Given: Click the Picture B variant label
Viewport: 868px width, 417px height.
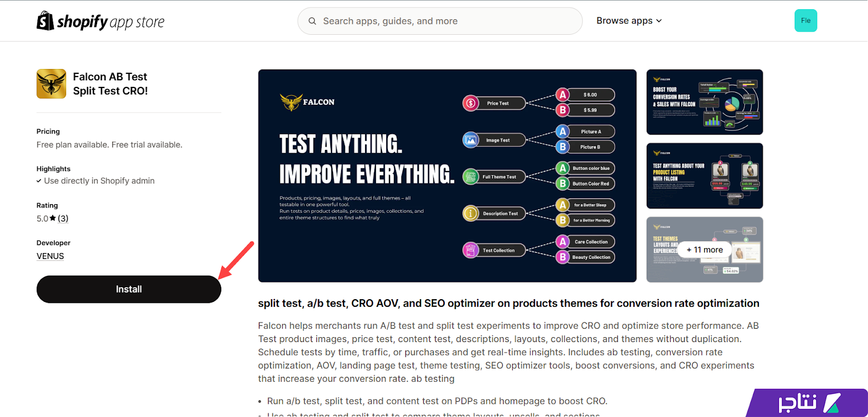Looking at the screenshot, I should 590,147.
